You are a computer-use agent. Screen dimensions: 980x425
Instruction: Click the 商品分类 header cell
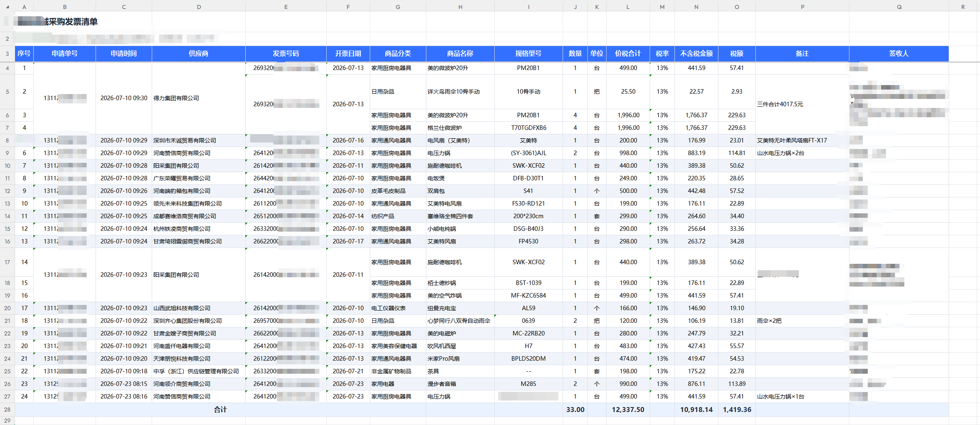[x=398, y=53]
